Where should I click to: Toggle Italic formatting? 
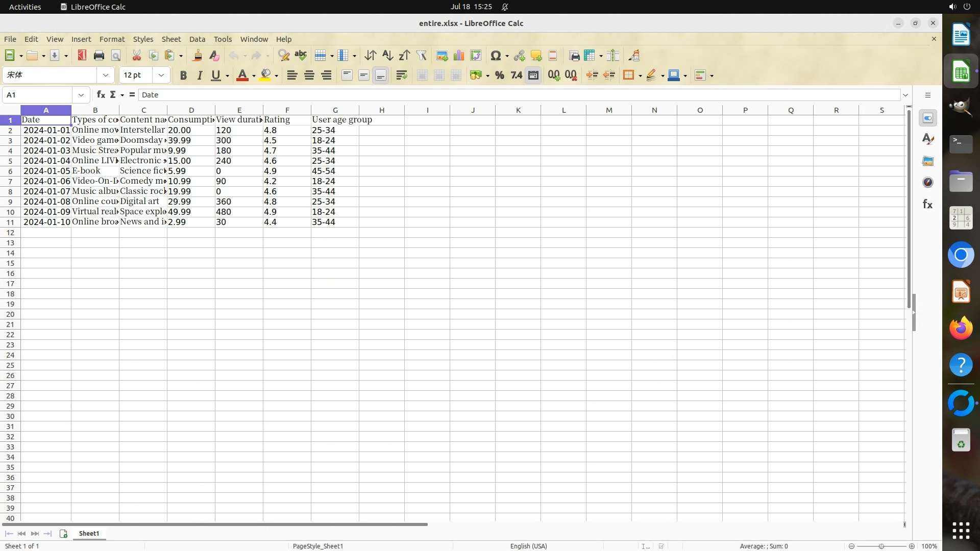pos(200,76)
